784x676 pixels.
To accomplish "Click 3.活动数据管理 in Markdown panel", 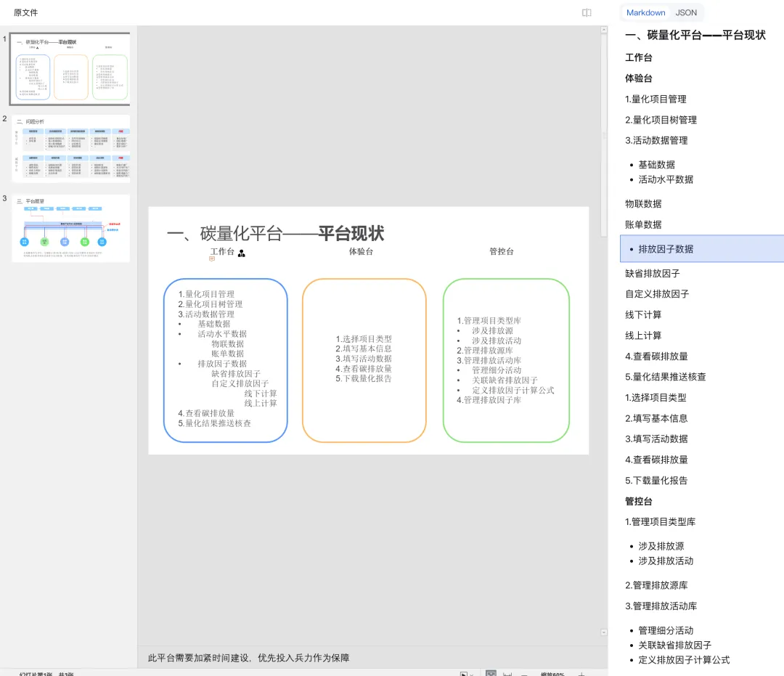I will [x=656, y=140].
